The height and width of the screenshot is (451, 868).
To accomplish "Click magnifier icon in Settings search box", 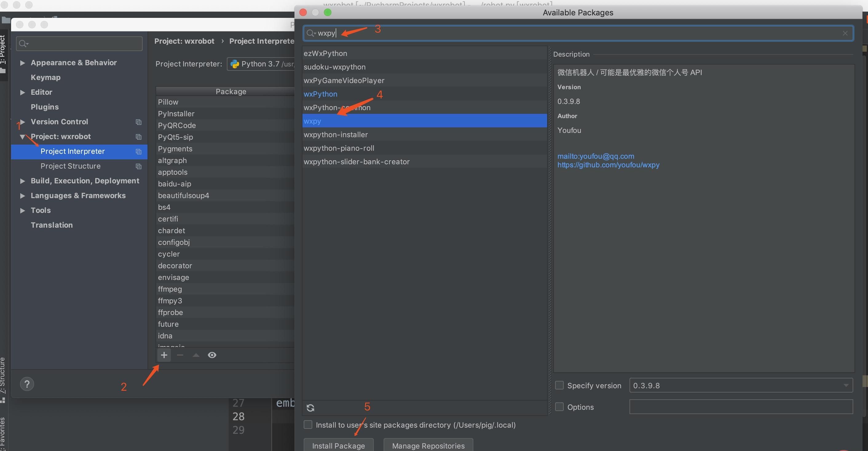I will pos(23,43).
